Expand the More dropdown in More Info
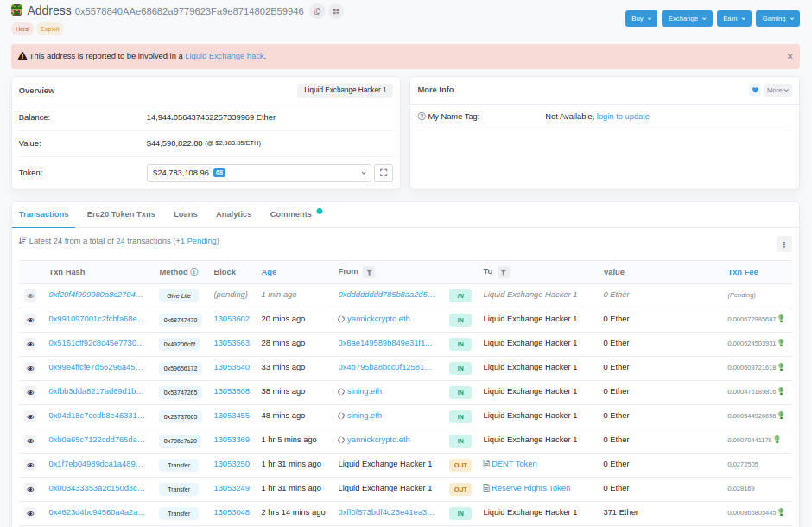The image size is (812, 527). click(777, 90)
